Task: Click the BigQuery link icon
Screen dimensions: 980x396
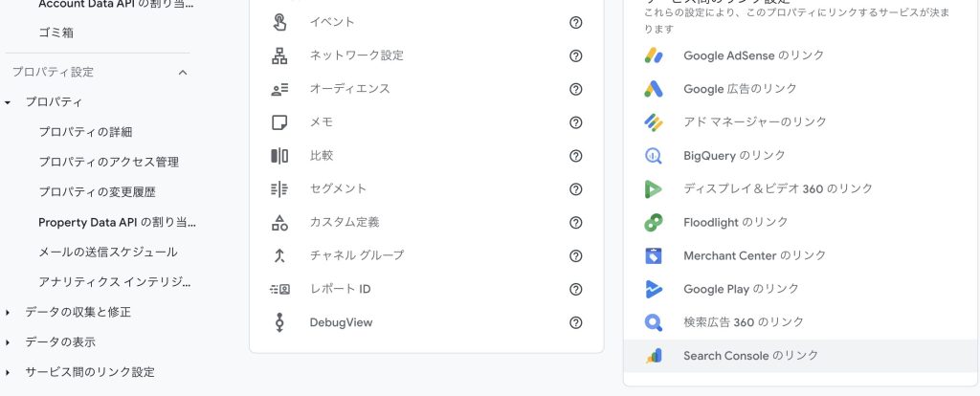Action: click(654, 156)
